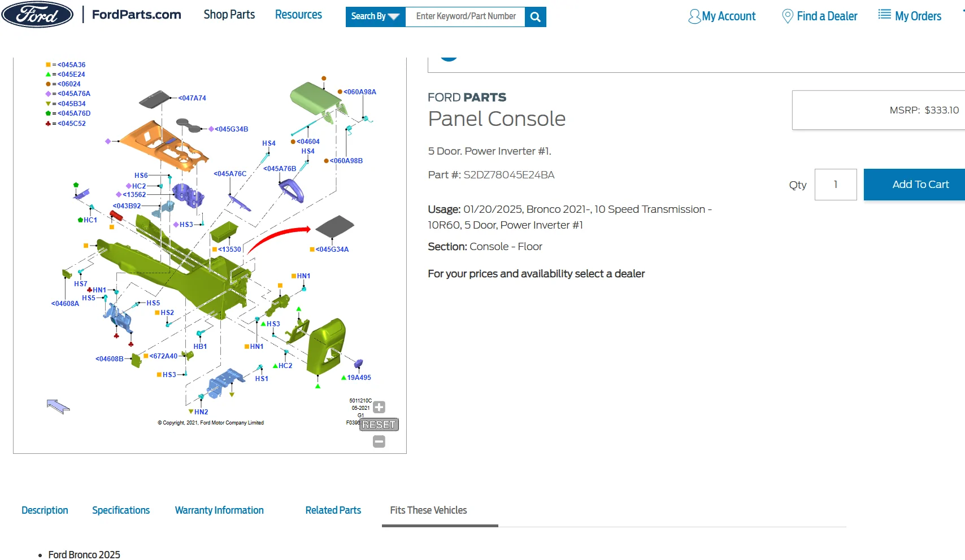Click the blue arrow in diagram corner
This screenshot has width=965, height=560.
[x=58, y=406]
